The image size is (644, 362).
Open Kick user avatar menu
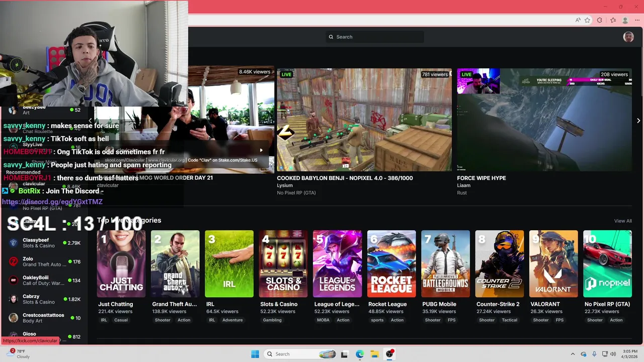pos(628,37)
